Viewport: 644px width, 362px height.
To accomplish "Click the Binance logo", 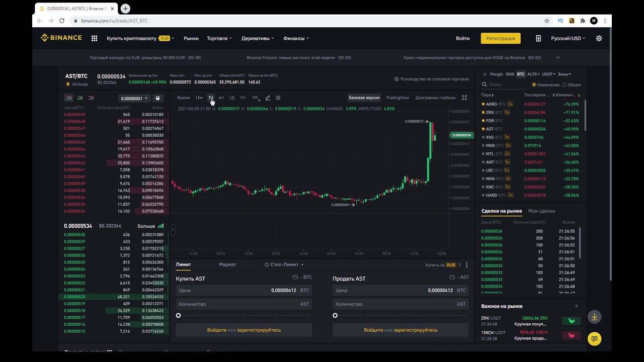I will click(61, 38).
